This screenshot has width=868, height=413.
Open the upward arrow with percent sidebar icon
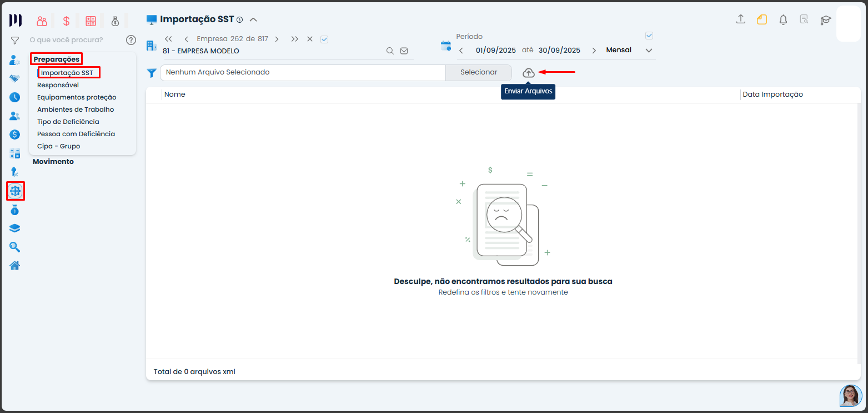pyautogui.click(x=15, y=172)
